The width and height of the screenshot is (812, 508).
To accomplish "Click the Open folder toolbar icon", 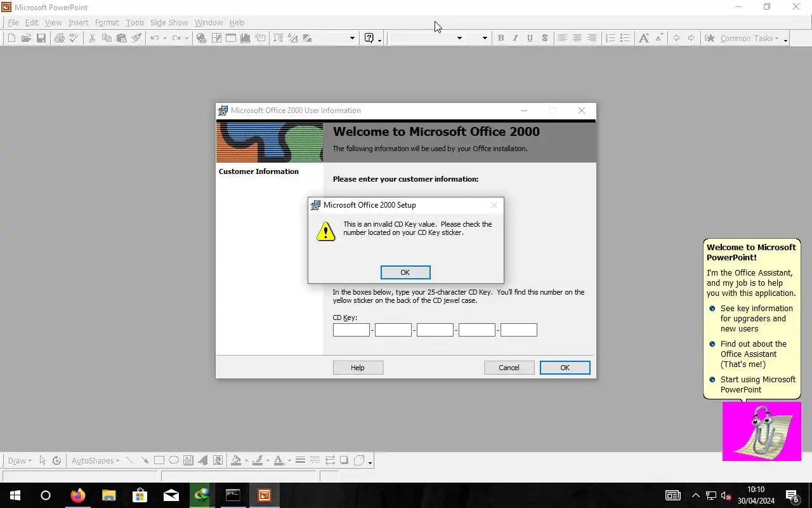I will pos(26,38).
